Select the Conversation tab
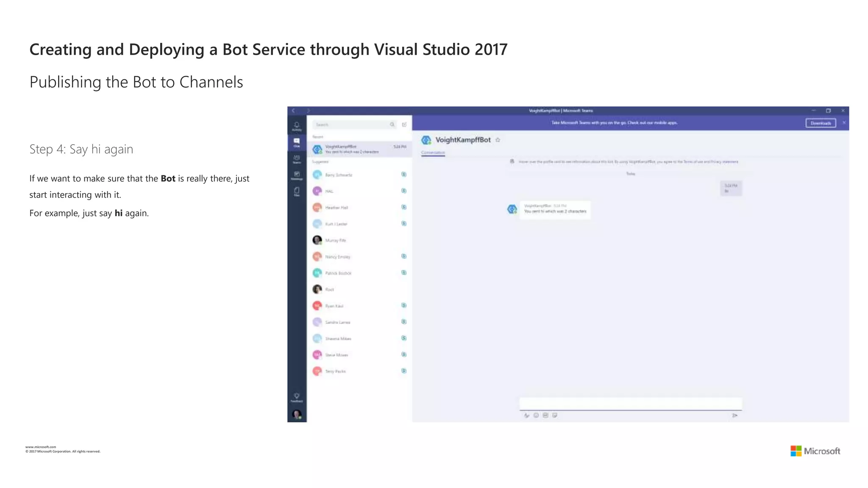The height and width of the screenshot is (488, 868). point(433,152)
